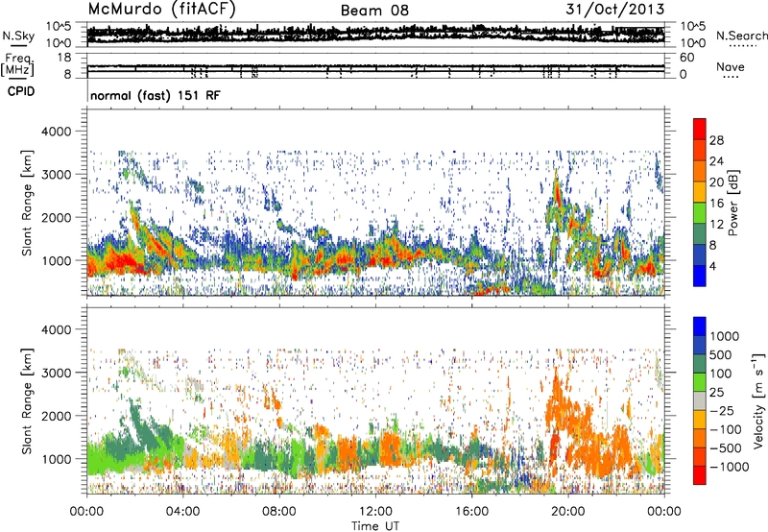Click the '-100' label on the velocity color bar

(726, 429)
